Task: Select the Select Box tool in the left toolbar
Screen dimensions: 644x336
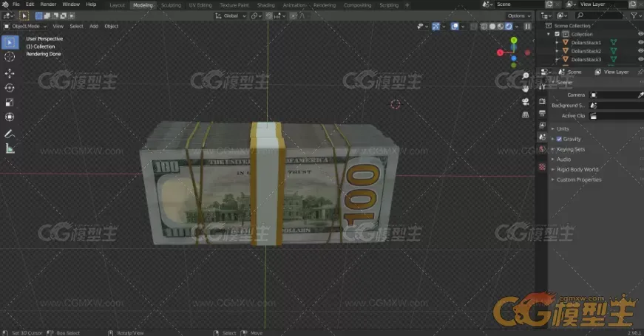Action: (x=10, y=42)
